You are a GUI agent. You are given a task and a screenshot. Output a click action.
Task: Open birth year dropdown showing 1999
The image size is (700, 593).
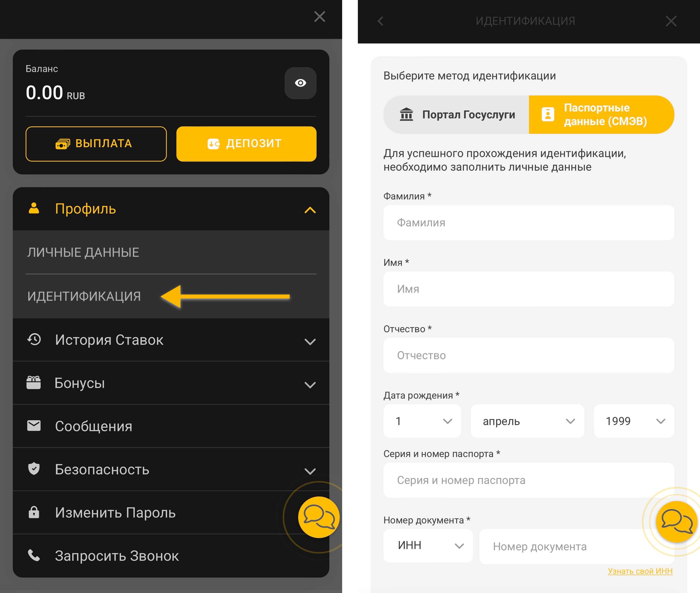(x=633, y=421)
